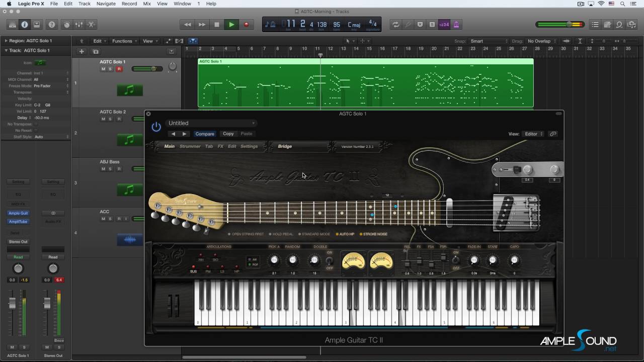Solo the AGTC Solo 1 track
Viewport: 644px width, 362px height.
coord(110,69)
